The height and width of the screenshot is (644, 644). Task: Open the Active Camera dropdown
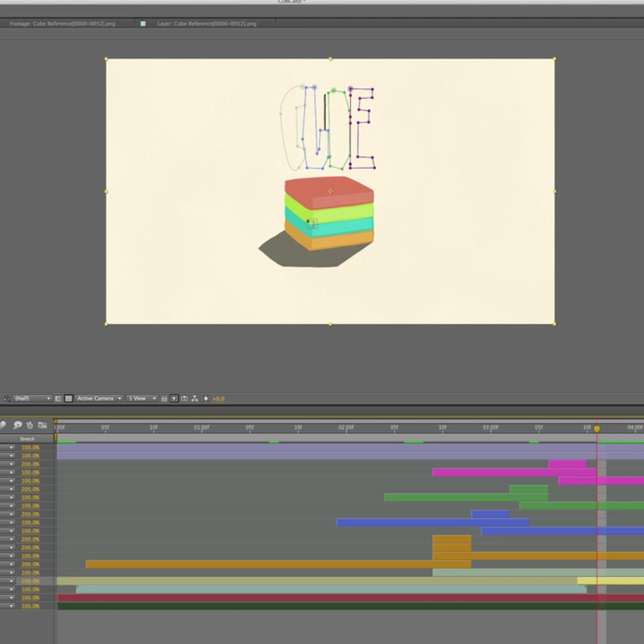(99, 398)
